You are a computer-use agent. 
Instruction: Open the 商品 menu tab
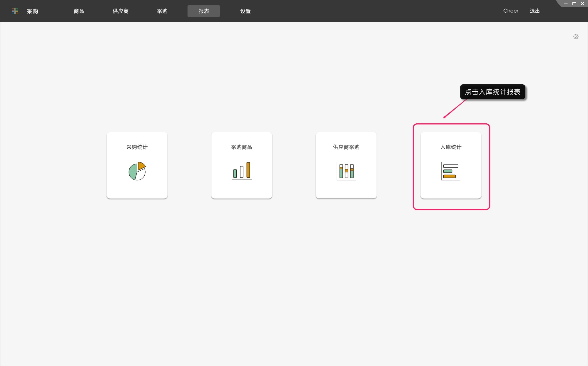pyautogui.click(x=79, y=11)
